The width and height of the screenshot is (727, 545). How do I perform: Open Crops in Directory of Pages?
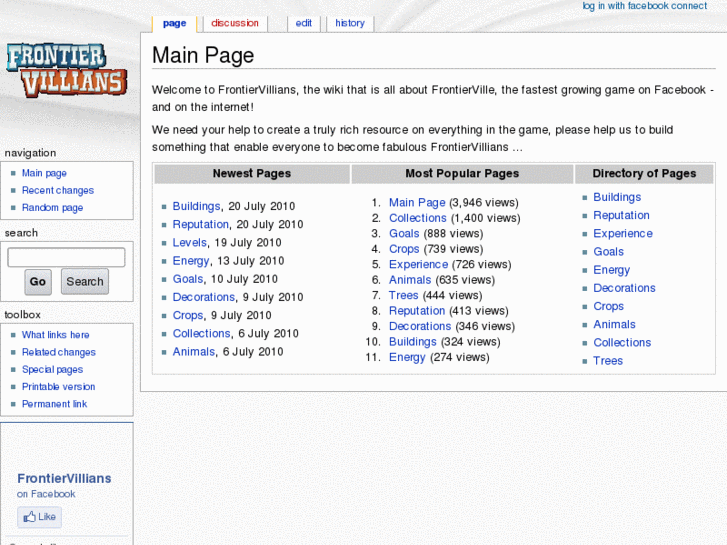(609, 306)
